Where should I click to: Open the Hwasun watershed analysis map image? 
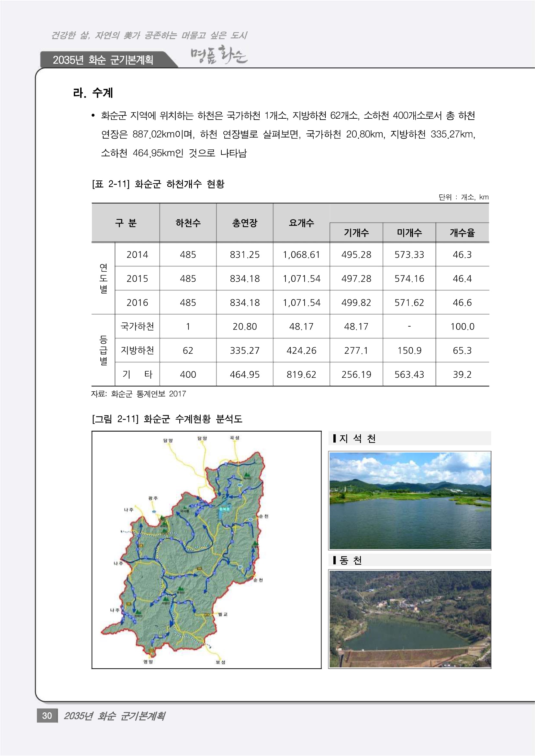click(x=206, y=550)
